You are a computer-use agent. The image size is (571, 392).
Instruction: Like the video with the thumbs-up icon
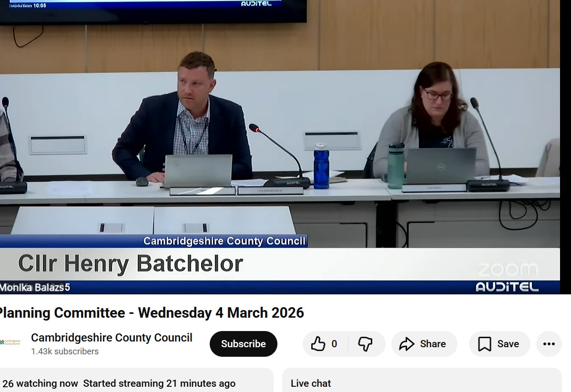coord(318,344)
